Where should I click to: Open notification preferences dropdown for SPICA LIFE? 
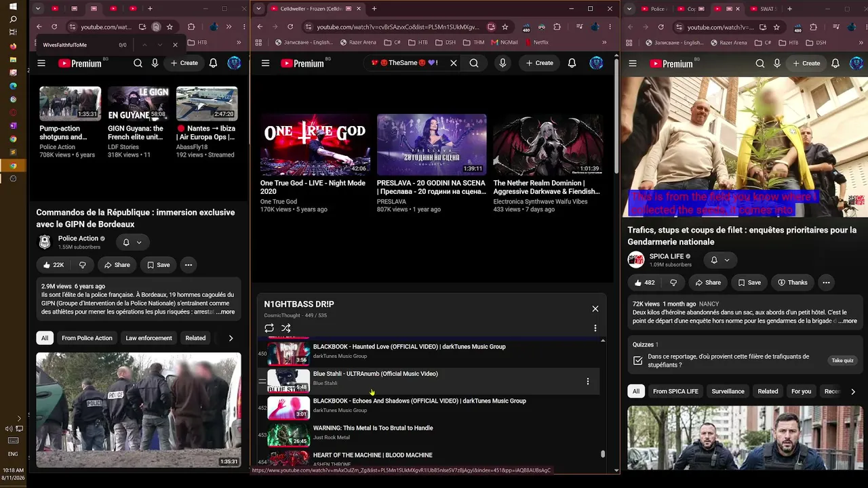[720, 260]
